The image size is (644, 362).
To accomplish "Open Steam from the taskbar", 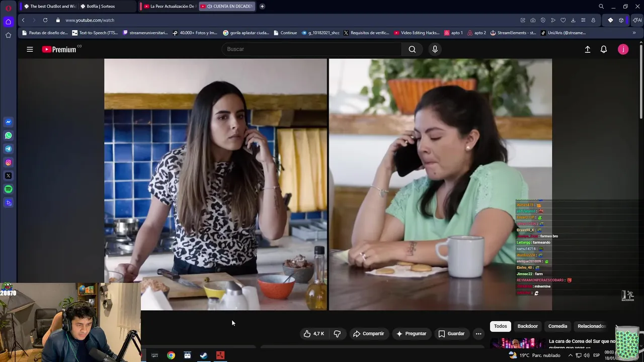I will 204,355.
